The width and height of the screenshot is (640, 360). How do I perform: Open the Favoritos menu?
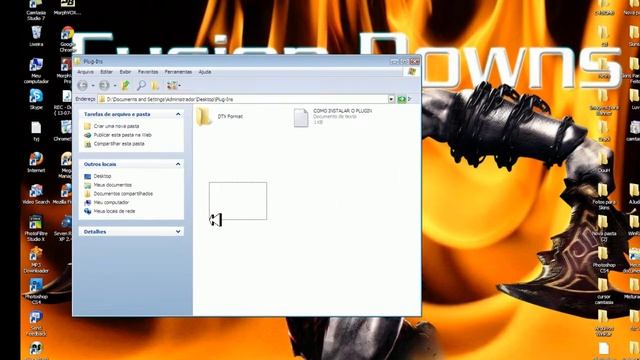(148, 72)
